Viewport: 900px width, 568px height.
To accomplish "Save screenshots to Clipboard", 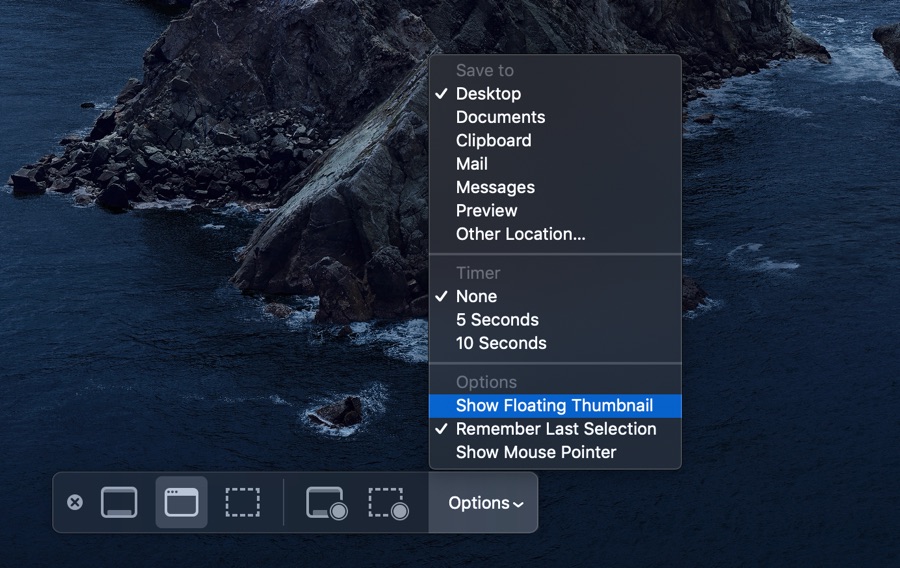I will [555, 141].
